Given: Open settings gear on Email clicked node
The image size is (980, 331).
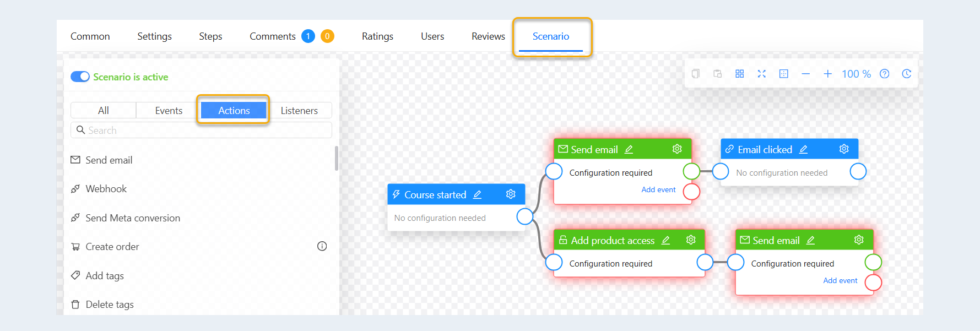Looking at the screenshot, I should pyautogui.click(x=843, y=149).
